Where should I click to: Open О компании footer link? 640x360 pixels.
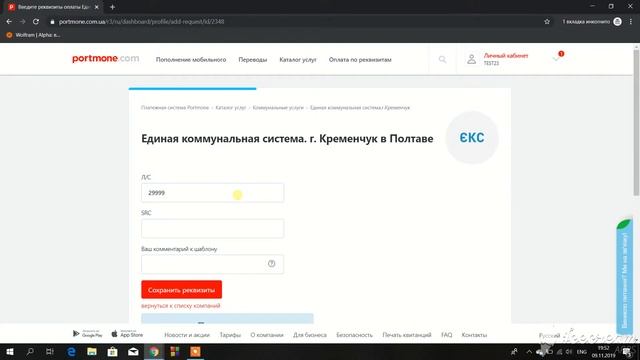click(x=267, y=335)
